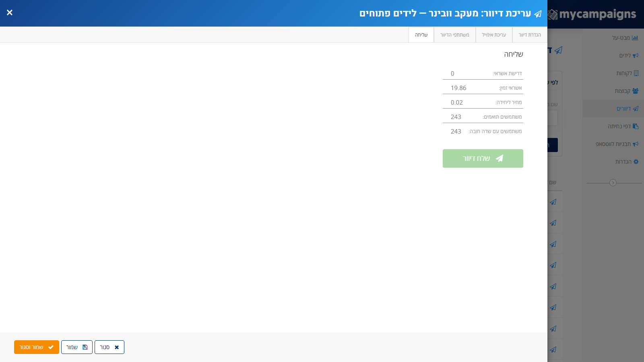Click the אשראי זמין value 19.86
The image size is (644, 362).
tap(458, 88)
